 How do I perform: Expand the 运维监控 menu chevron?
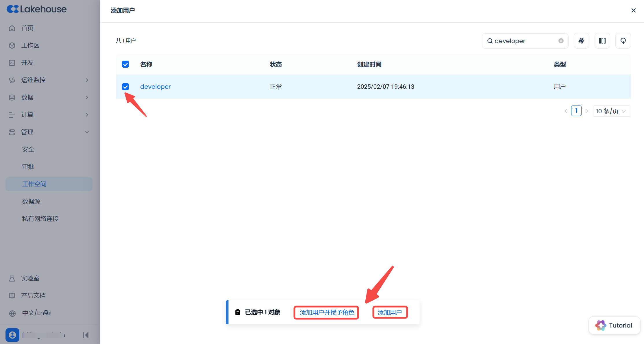pyautogui.click(x=87, y=80)
